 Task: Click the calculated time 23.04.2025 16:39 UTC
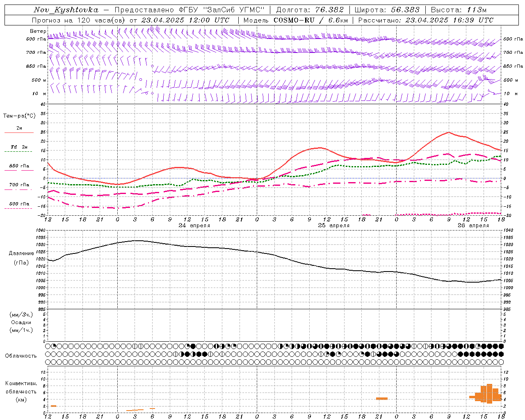pos(450,20)
